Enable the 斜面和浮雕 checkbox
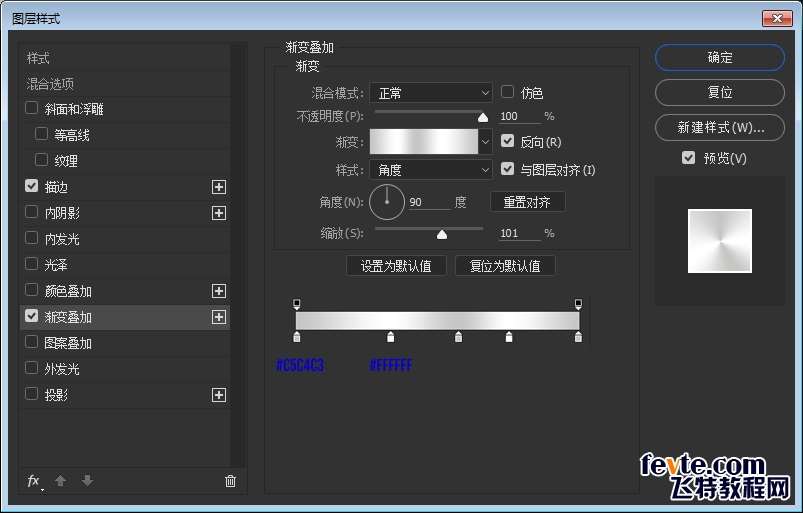This screenshot has width=803, height=513. [31, 108]
